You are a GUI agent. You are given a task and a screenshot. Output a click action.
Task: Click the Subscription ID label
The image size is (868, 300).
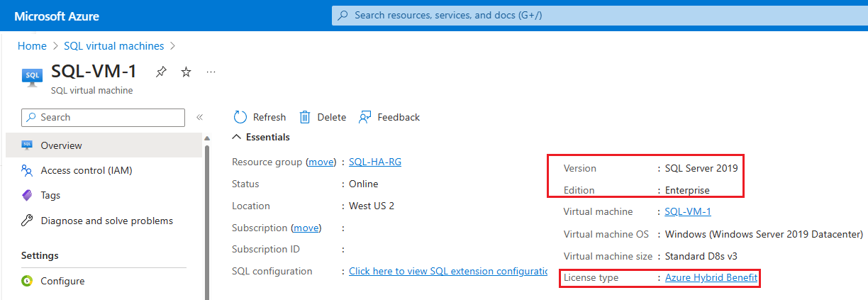point(266,249)
